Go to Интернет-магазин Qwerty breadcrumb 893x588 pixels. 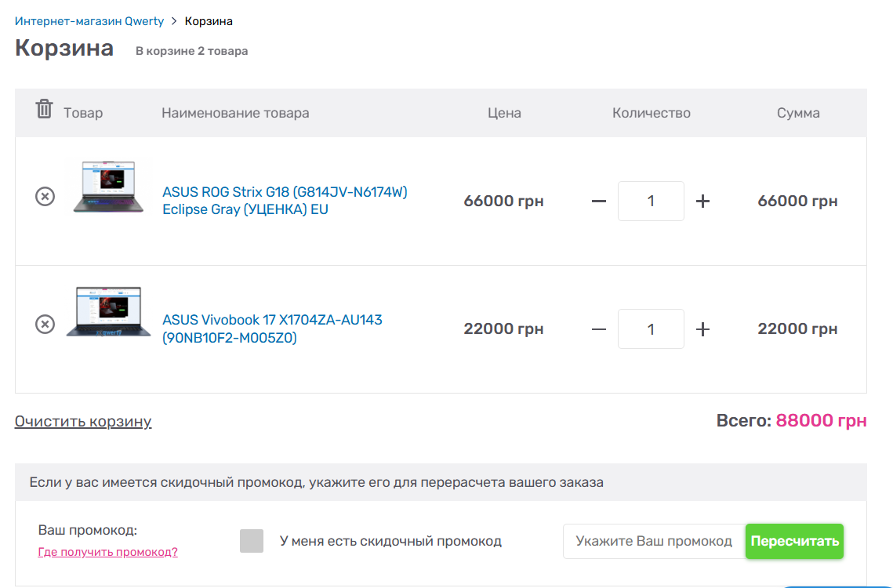coord(89,21)
